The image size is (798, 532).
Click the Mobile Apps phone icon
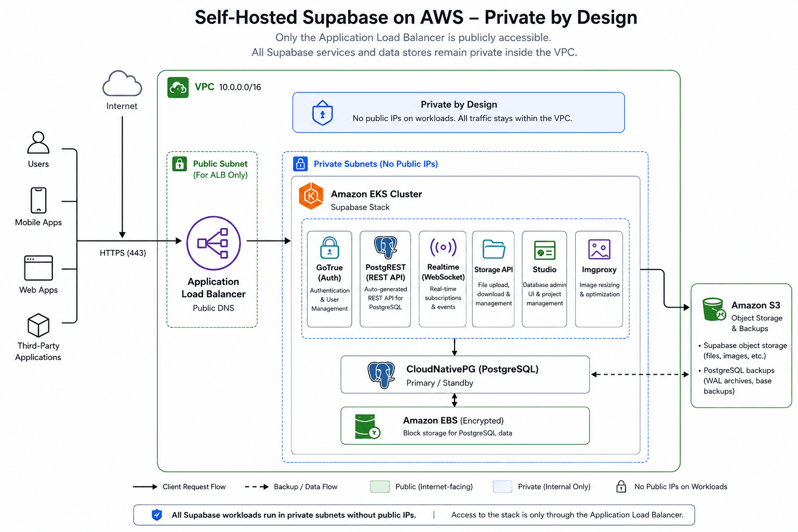tap(38, 200)
